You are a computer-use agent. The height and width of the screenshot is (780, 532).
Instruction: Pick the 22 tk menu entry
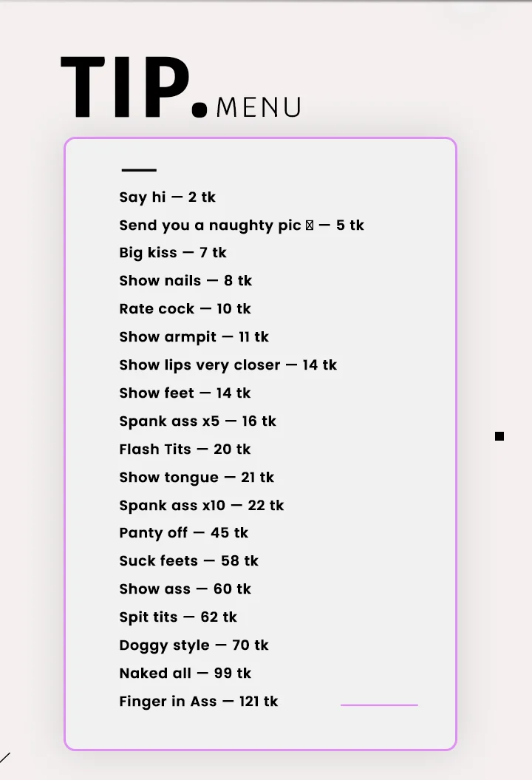(x=201, y=506)
